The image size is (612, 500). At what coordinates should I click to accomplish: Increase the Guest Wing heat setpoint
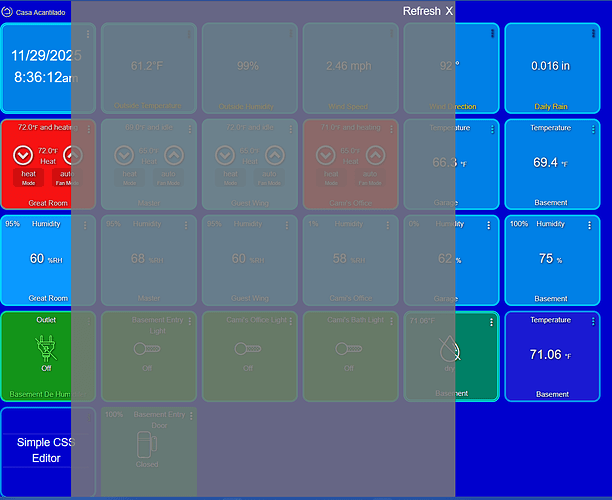275,155
